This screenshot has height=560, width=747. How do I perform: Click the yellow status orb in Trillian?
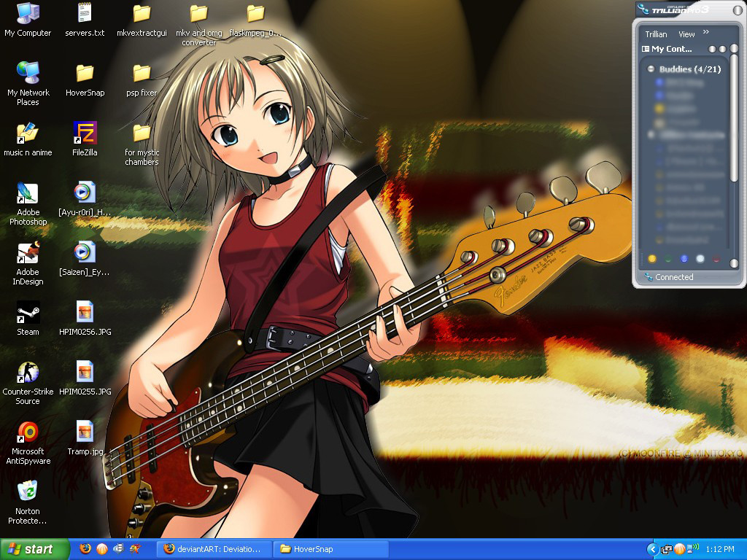pos(652,259)
